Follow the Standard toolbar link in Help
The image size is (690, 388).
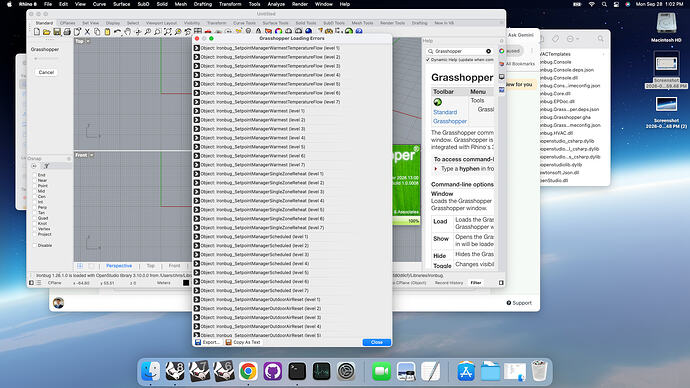coord(445,112)
